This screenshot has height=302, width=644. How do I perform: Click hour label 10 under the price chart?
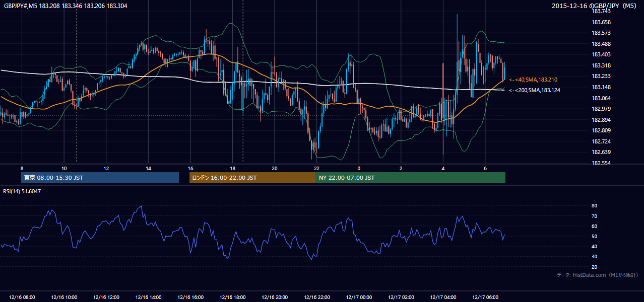pyautogui.click(x=64, y=168)
